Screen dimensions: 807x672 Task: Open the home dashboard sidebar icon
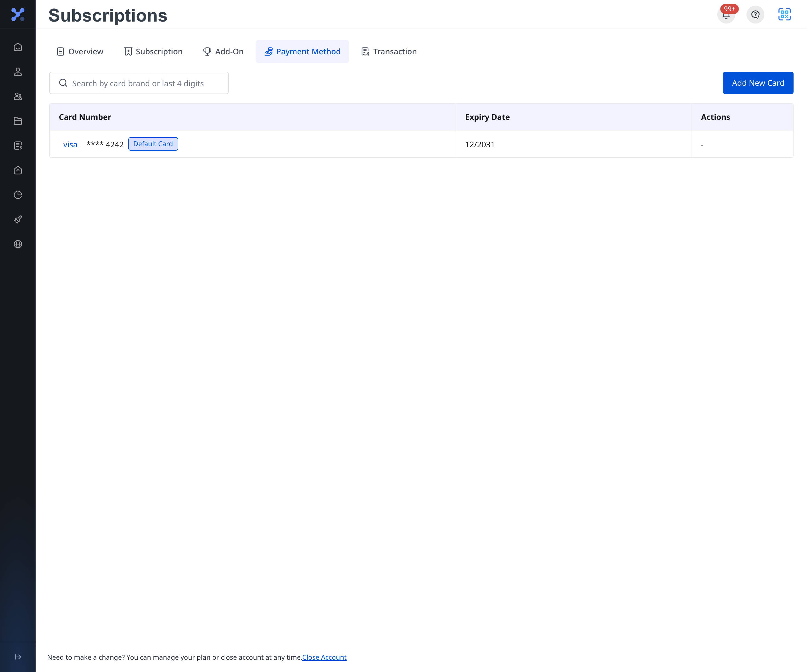(x=18, y=47)
